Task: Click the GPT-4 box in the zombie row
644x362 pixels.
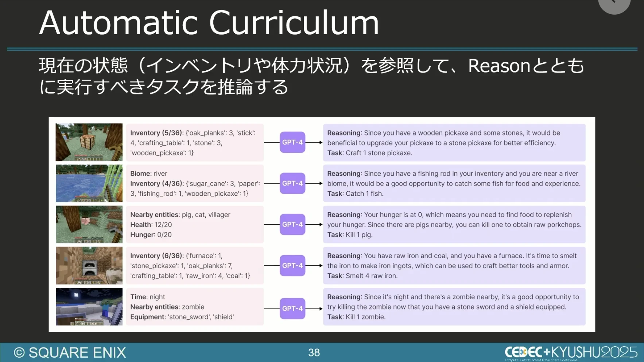Action: (x=292, y=308)
